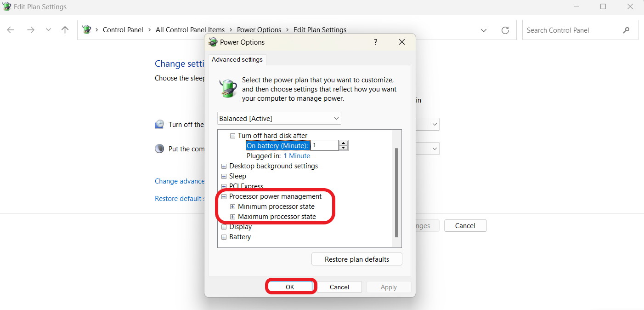Open the address bar history dropdown

click(x=484, y=30)
